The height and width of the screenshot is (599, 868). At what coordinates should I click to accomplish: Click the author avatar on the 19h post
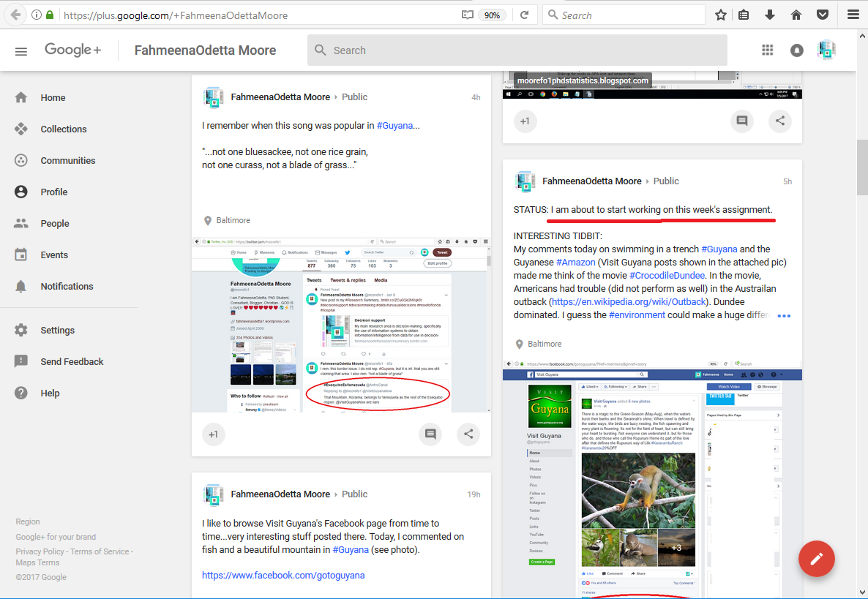pyautogui.click(x=213, y=494)
